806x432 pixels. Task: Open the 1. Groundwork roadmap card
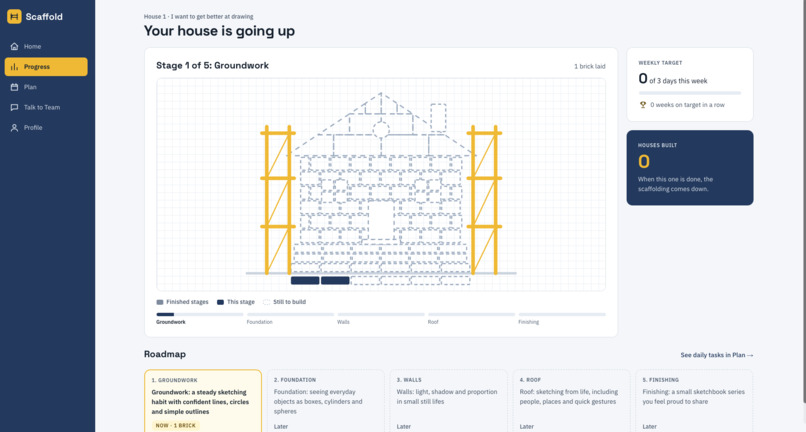pyautogui.click(x=203, y=401)
